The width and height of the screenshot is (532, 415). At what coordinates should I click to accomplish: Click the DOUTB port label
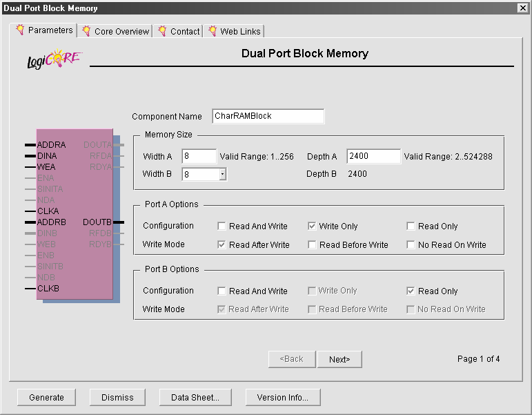97,222
